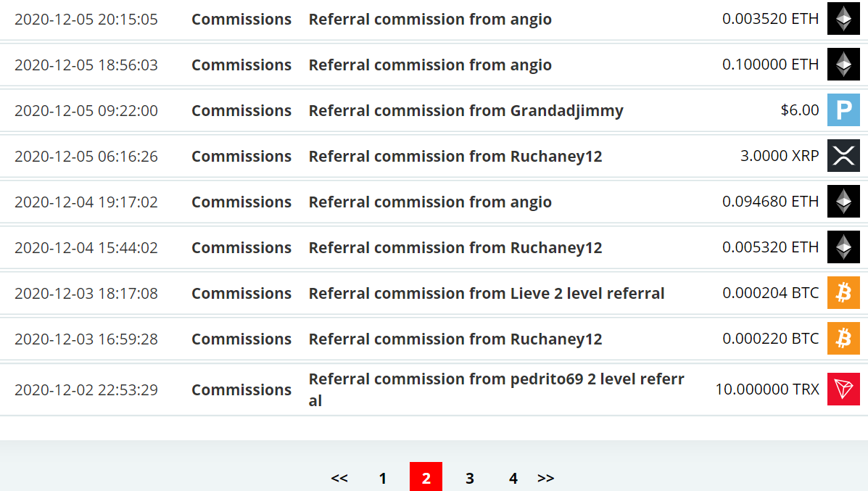Click the Payeer icon next to $6.00
The width and height of the screenshot is (868, 491).
843,110
